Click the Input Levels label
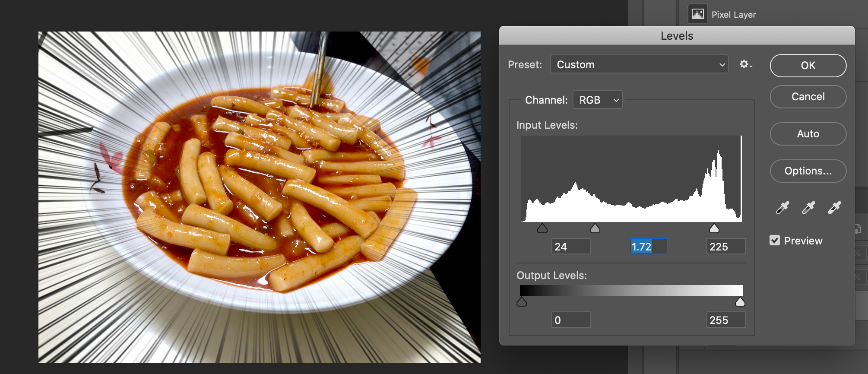 [x=547, y=125]
